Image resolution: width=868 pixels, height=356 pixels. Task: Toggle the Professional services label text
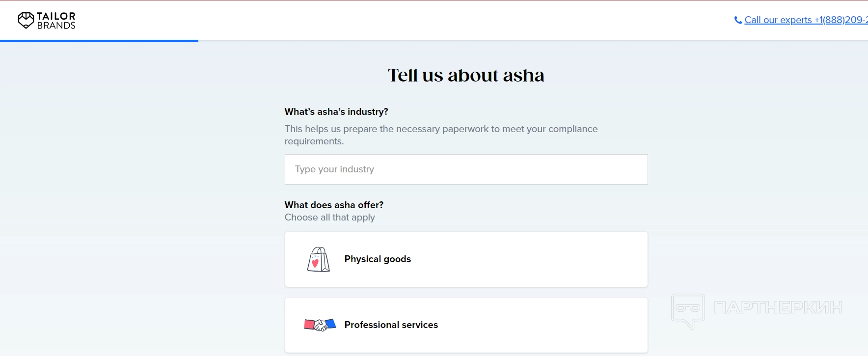click(x=391, y=325)
